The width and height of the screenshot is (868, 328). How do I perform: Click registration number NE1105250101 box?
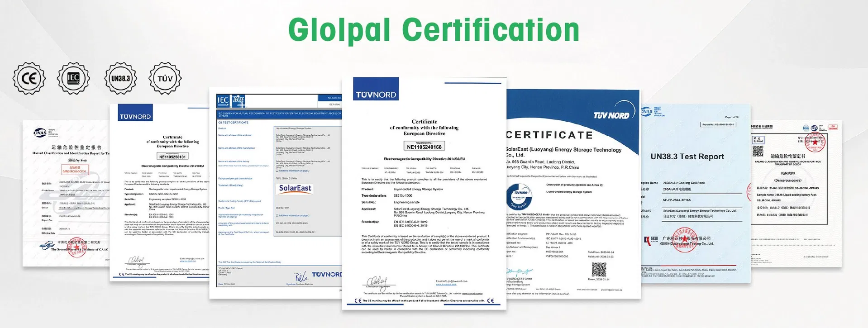click(172, 157)
